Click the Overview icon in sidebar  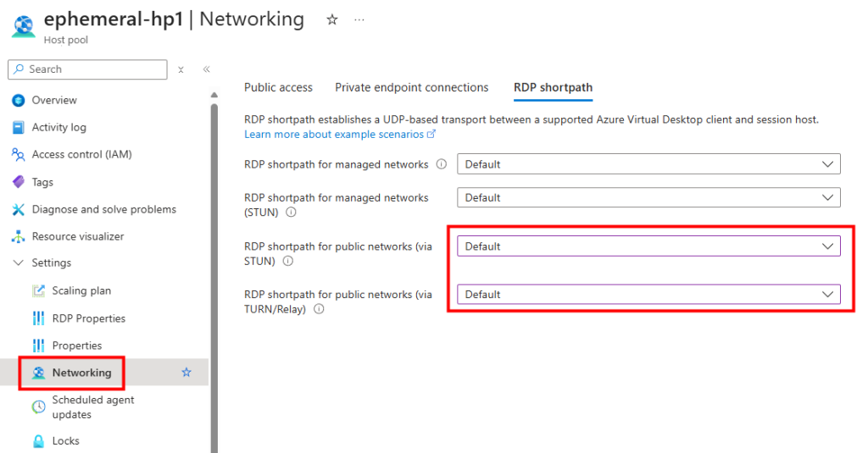click(19, 100)
